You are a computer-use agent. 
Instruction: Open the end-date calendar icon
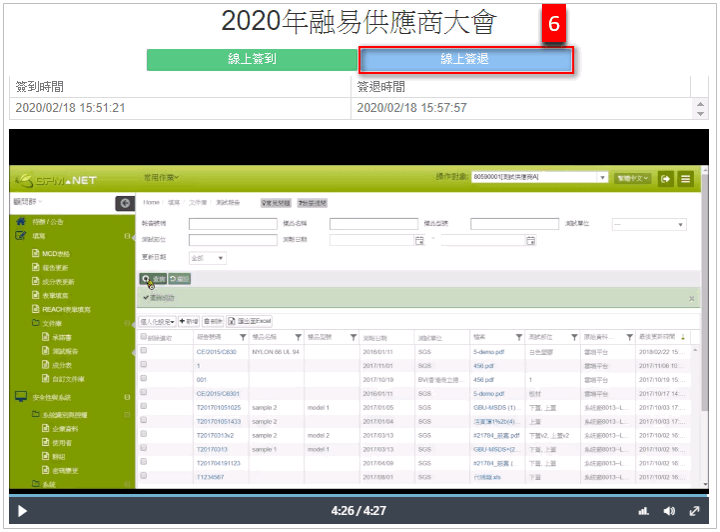pyautogui.click(x=530, y=241)
